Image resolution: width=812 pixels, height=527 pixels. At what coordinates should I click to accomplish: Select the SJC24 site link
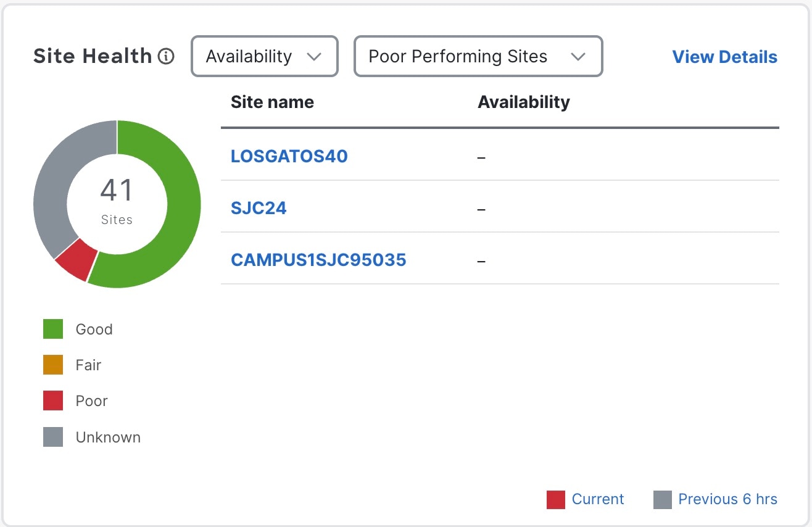[x=259, y=208]
